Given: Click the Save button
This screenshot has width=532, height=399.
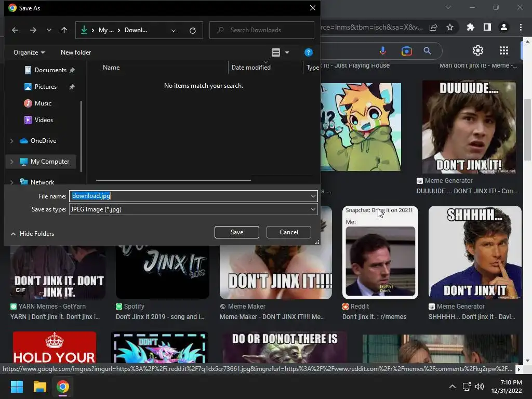Looking at the screenshot, I should click(237, 232).
